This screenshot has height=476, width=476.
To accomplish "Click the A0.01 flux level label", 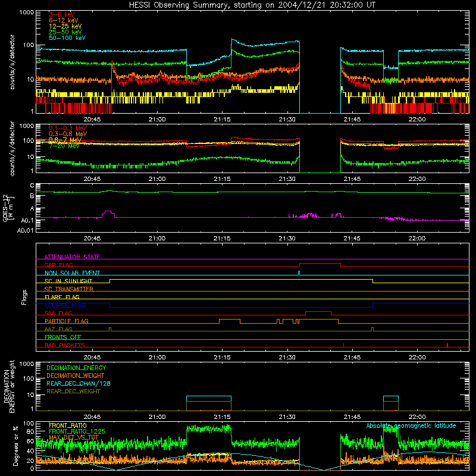I will (x=26, y=230).
